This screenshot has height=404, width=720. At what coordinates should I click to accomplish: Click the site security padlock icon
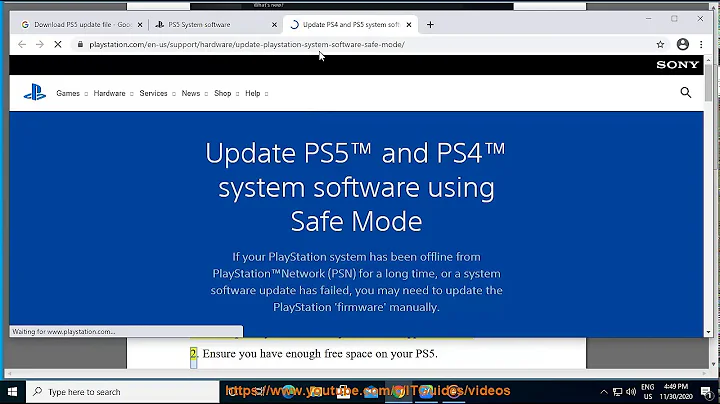pos(80,45)
